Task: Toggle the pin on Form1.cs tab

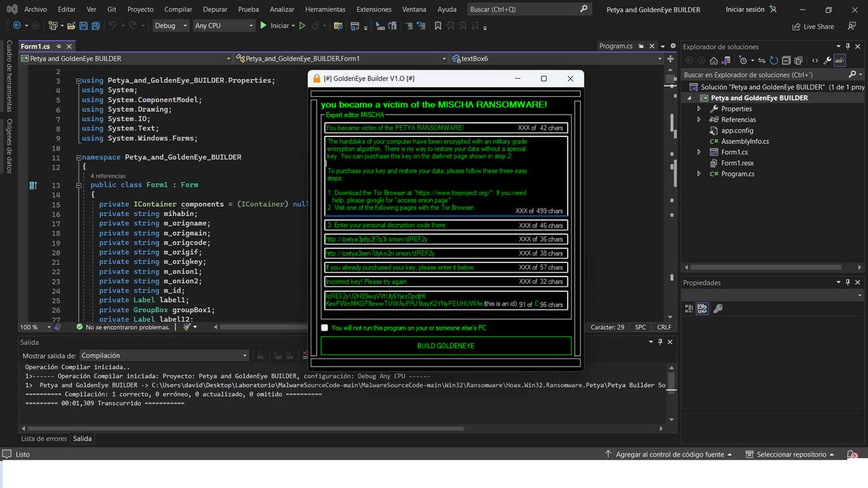Action: 59,46
